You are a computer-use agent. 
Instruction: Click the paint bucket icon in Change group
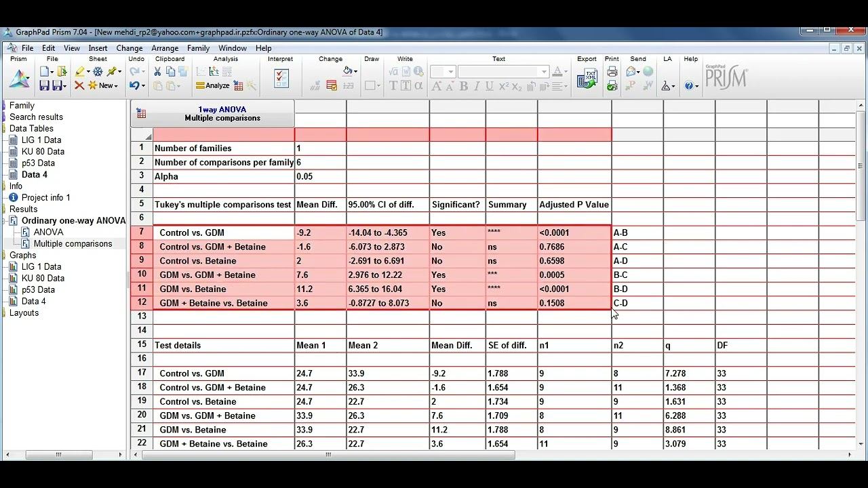click(348, 71)
